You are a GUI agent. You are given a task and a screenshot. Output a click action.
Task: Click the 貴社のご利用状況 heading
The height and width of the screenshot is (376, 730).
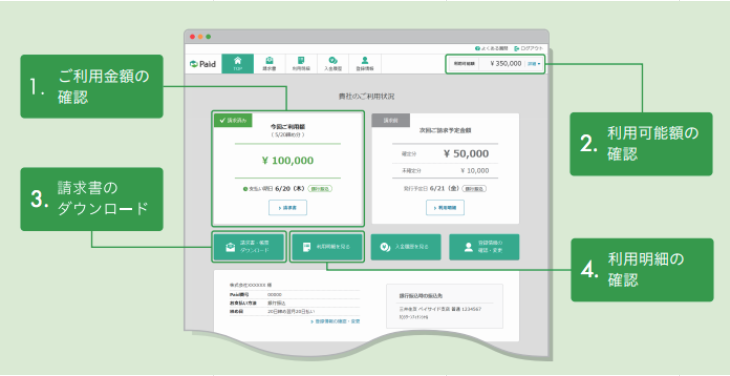[366, 96]
